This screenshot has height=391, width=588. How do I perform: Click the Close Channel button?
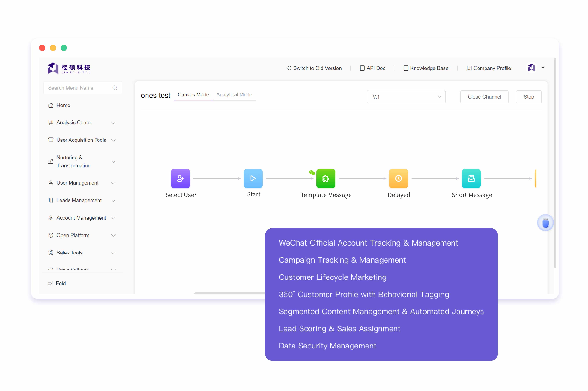484,97
